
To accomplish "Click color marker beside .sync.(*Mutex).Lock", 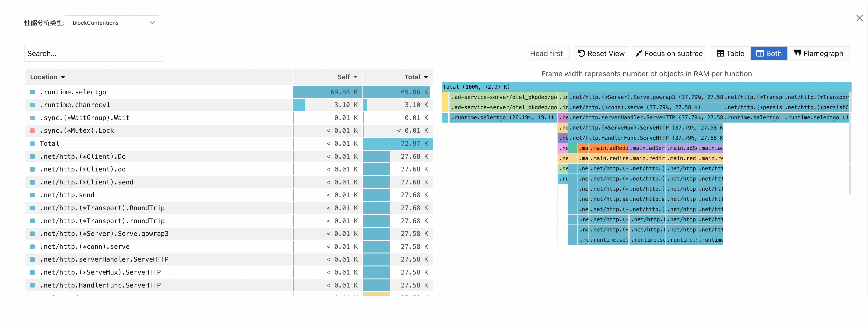I will click(33, 131).
